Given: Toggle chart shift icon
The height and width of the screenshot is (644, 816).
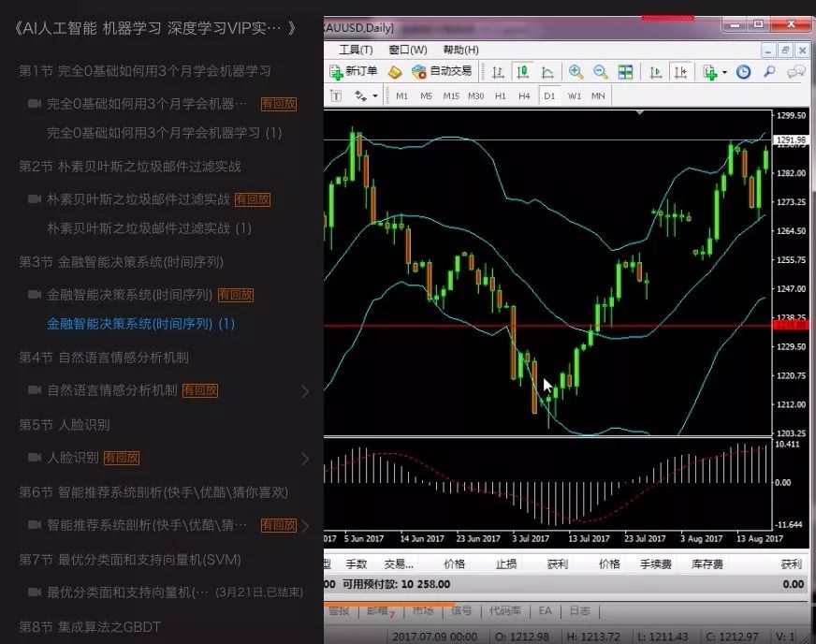Looking at the screenshot, I should point(680,72).
